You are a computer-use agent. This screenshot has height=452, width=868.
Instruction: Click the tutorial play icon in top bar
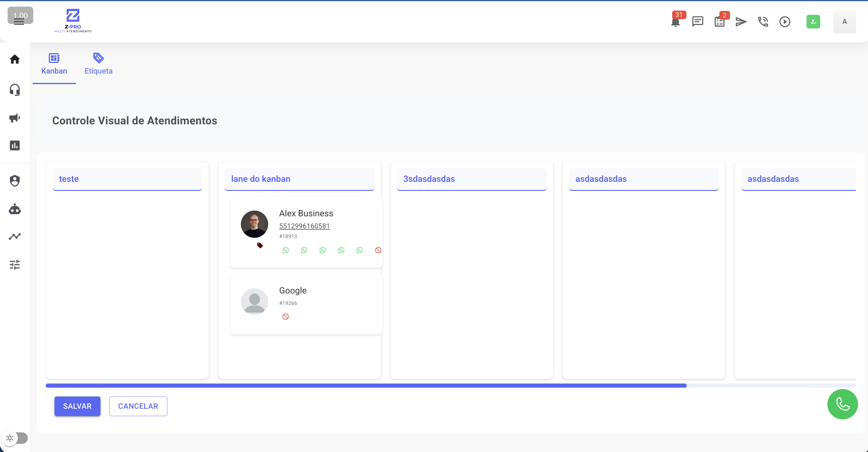785,21
